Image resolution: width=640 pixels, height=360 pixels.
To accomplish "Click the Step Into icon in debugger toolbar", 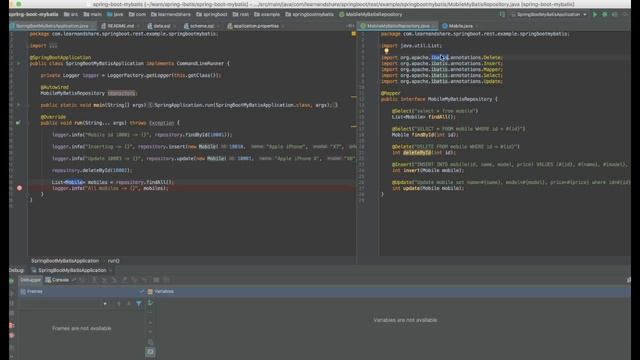I will (x=104, y=280).
